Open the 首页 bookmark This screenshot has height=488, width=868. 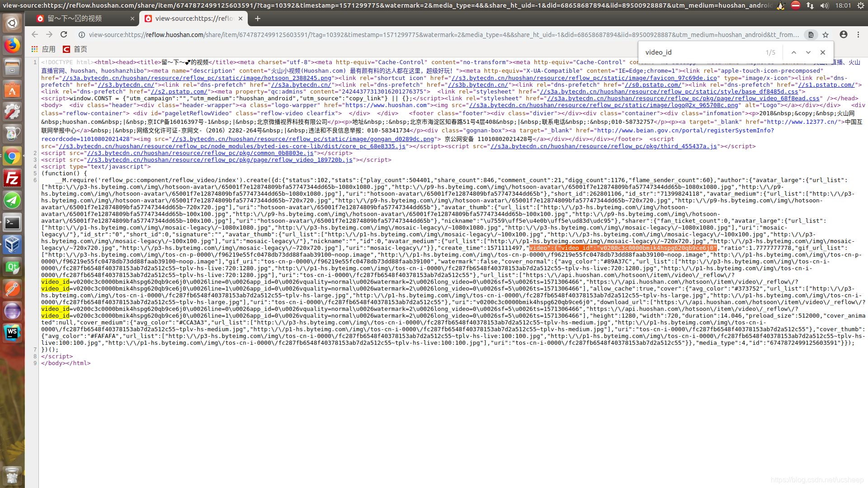coord(75,49)
